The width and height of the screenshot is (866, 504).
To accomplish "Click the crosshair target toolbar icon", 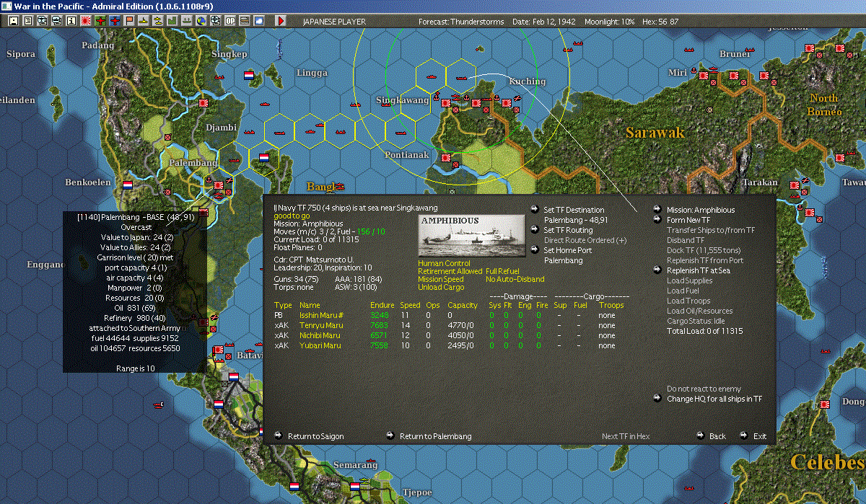I will (215, 21).
